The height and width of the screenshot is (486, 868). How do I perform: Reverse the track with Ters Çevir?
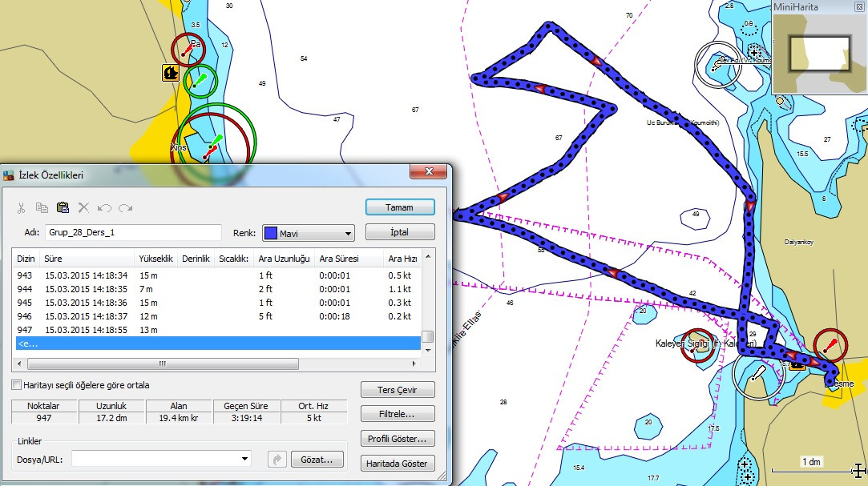[398, 390]
